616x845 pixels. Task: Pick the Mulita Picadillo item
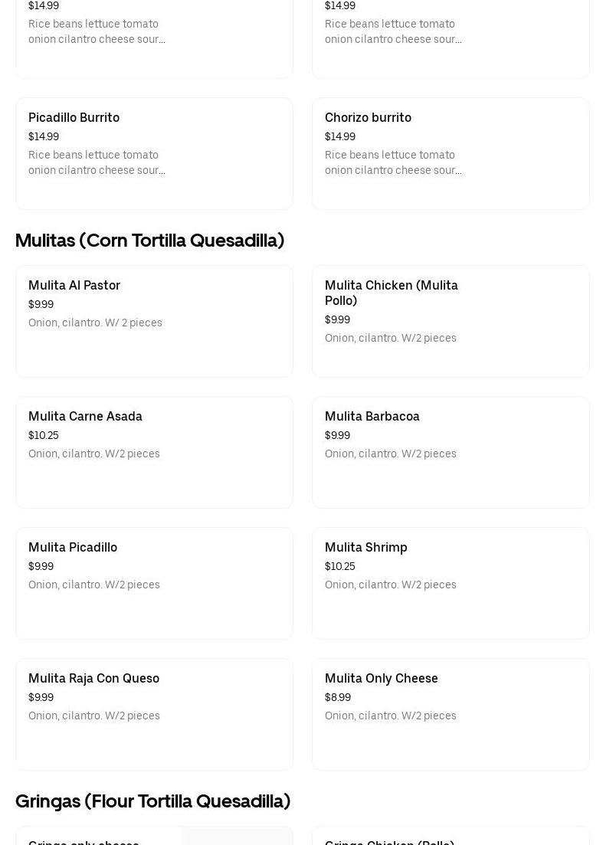(73, 548)
